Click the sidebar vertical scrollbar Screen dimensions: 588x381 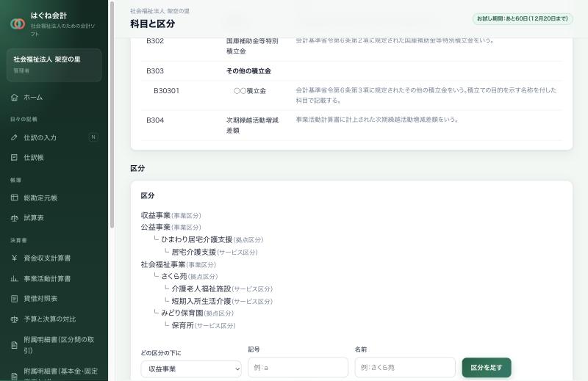tap(112, 115)
